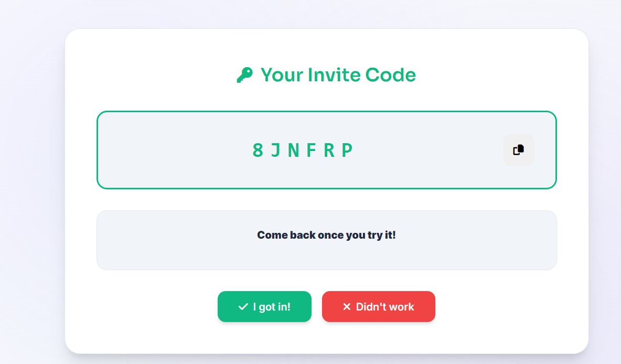Image resolution: width=621 pixels, height=364 pixels.
Task: Click the key icon beside the heading
Action: 244,75
